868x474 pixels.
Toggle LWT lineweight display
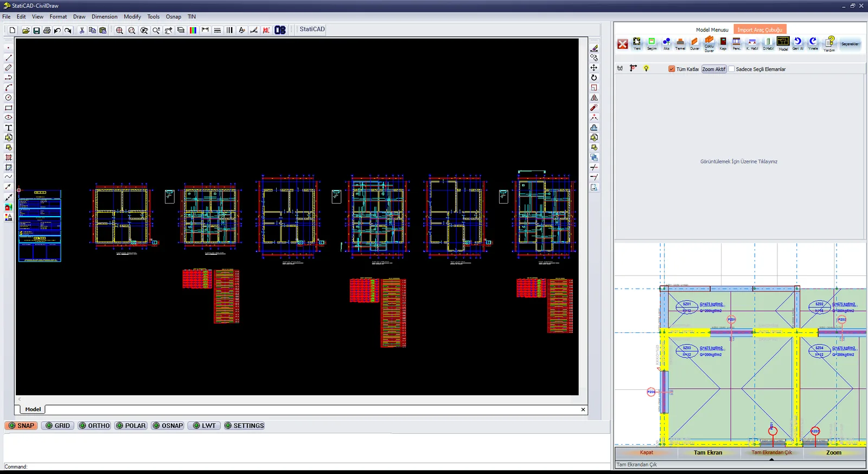pyautogui.click(x=205, y=426)
